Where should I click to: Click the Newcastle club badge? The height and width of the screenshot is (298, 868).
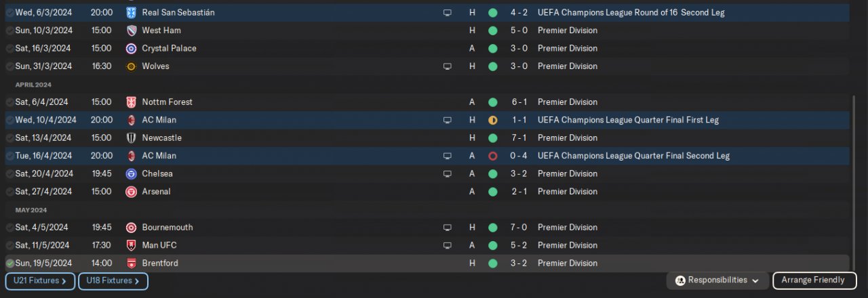point(132,138)
